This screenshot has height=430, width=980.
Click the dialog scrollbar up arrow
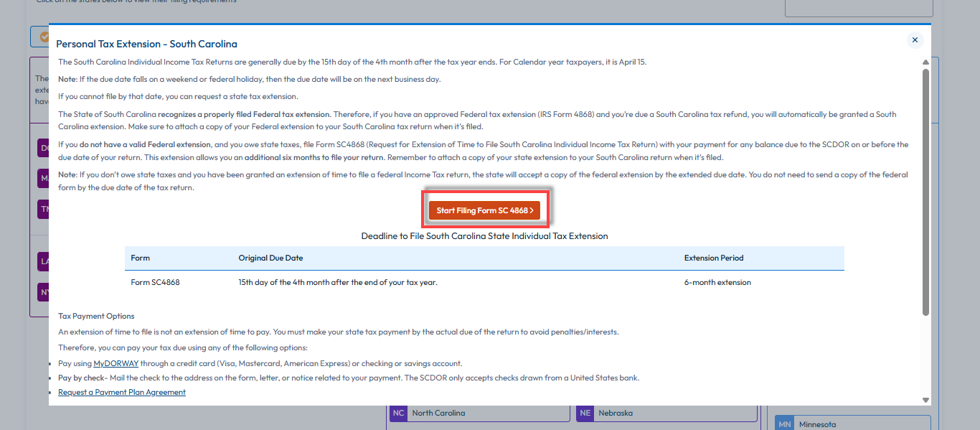[925, 62]
